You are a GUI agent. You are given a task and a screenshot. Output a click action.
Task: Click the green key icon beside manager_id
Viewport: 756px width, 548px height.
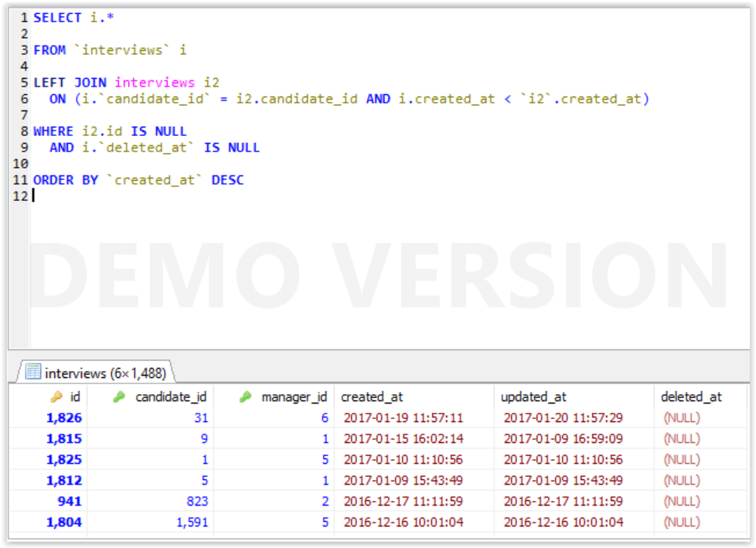247,397
